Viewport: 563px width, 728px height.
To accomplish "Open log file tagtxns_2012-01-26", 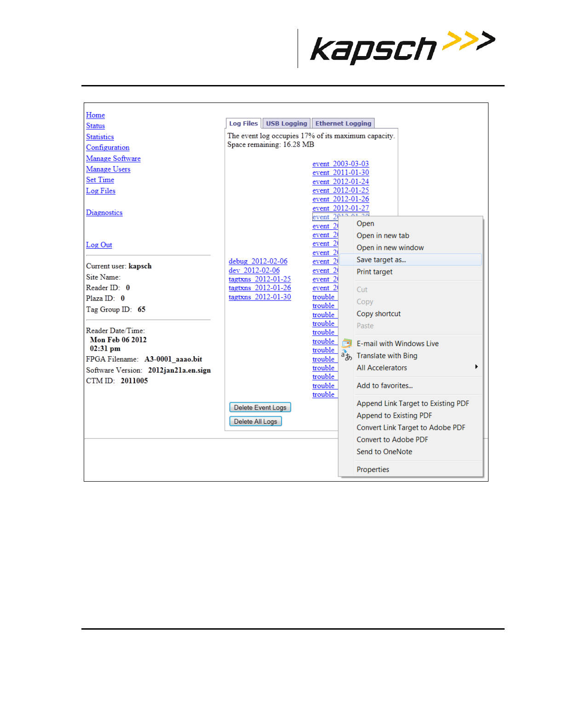I will click(260, 288).
